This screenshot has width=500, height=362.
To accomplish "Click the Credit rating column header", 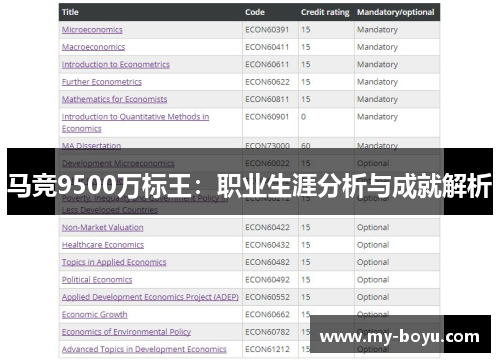I will (325, 12).
